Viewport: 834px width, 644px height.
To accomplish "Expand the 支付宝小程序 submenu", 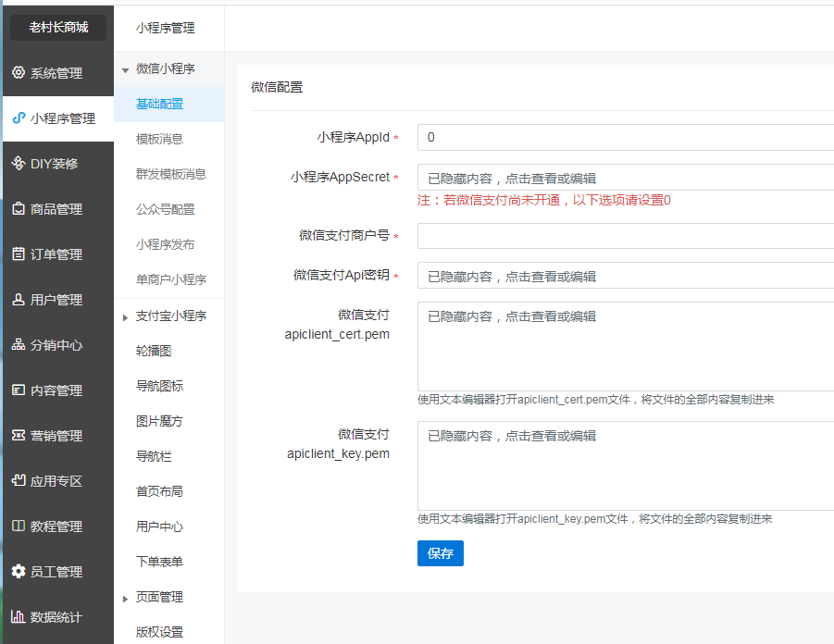I will coord(125,317).
